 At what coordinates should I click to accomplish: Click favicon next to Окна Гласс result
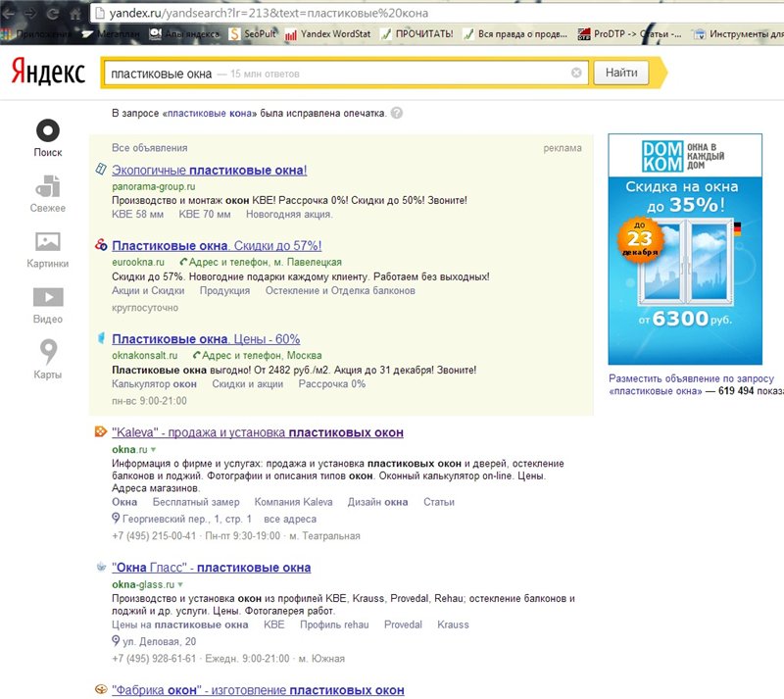(x=101, y=567)
